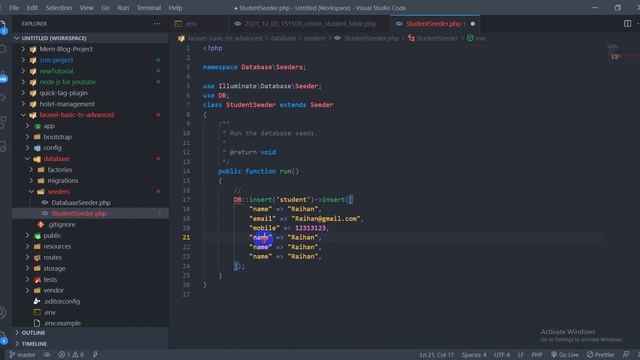Click the laravel-basic-to-advanced breadcrumb
This screenshot has width=640, height=360.
pyautogui.click(x=224, y=38)
